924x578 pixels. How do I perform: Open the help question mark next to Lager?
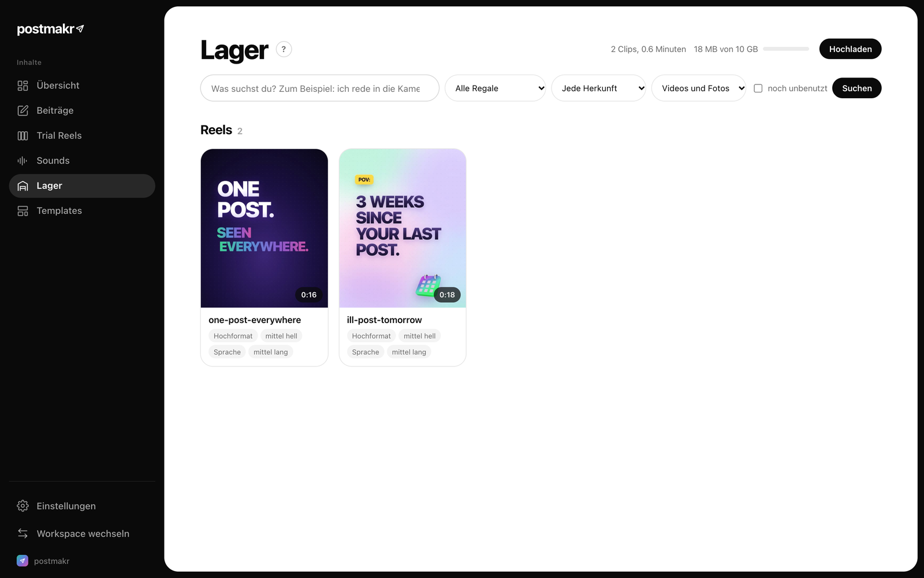pos(284,49)
